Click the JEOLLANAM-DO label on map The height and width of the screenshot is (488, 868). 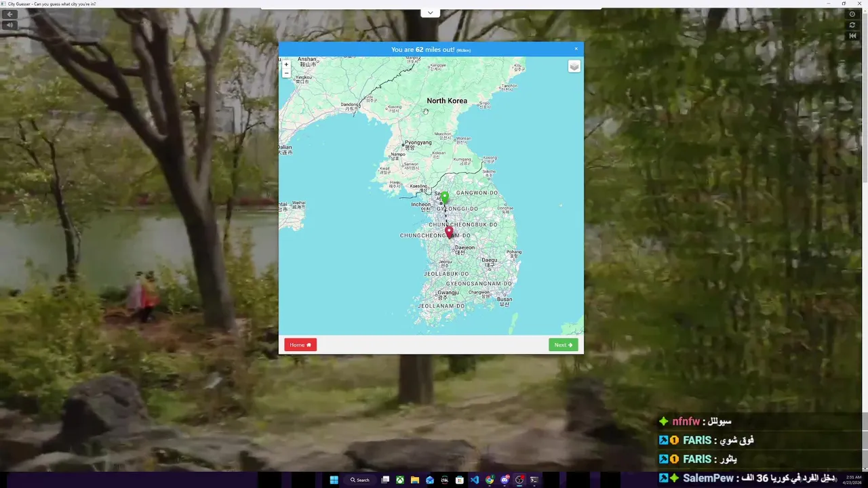tap(441, 306)
